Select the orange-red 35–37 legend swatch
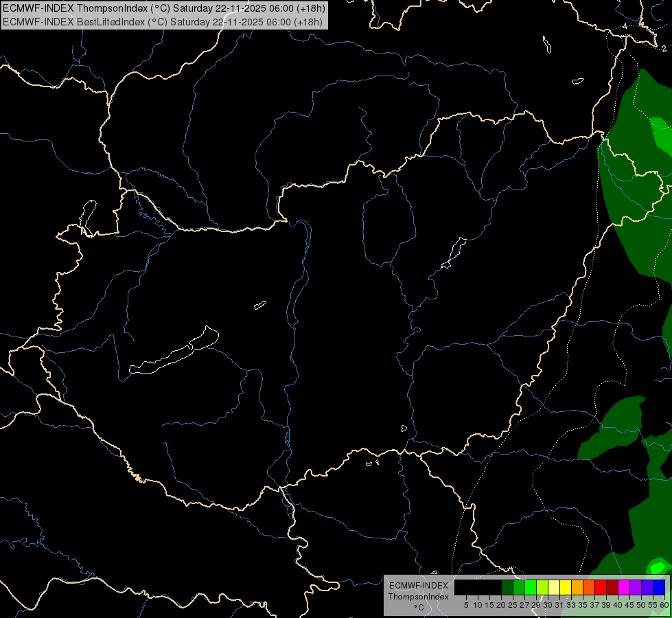Image resolution: width=672 pixels, height=618 pixels. click(589, 587)
